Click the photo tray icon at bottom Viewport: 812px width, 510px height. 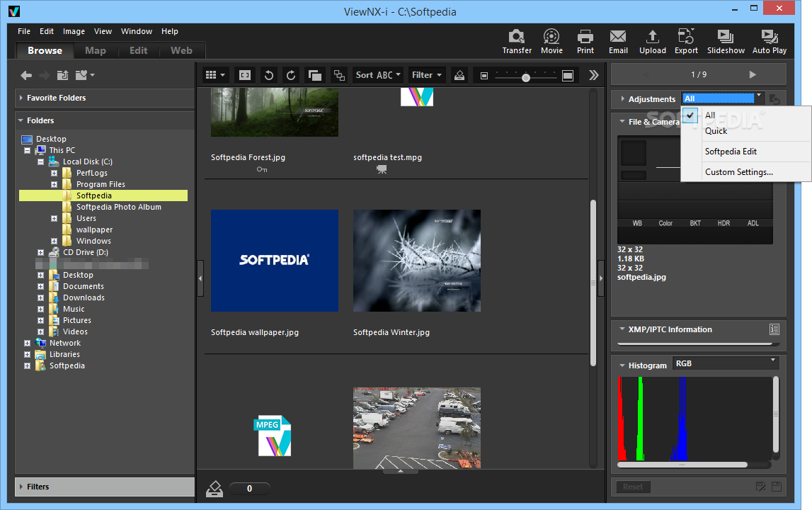pyautogui.click(x=215, y=488)
